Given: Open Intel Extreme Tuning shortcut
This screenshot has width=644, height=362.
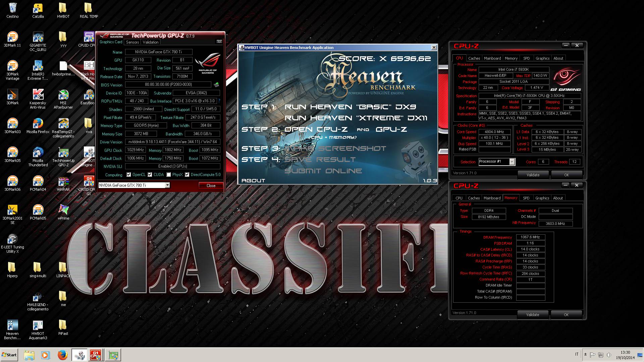Looking at the screenshot, I should click(38, 70).
